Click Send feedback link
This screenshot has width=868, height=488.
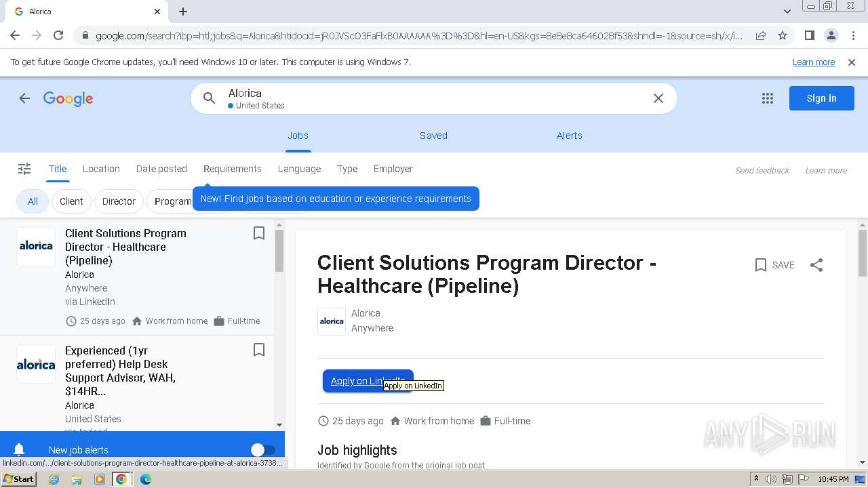tap(762, 171)
